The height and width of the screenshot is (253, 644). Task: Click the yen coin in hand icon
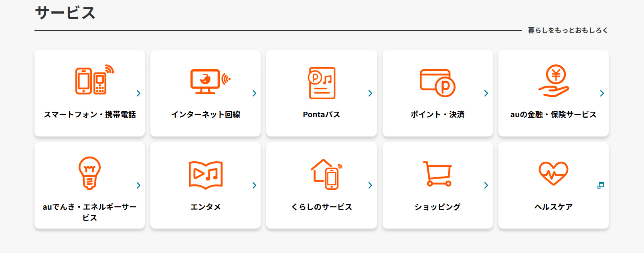click(x=554, y=81)
